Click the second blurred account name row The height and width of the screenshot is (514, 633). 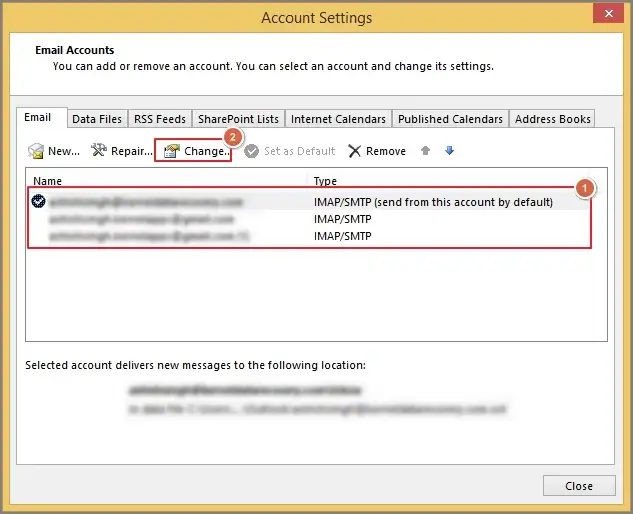pyautogui.click(x=141, y=219)
